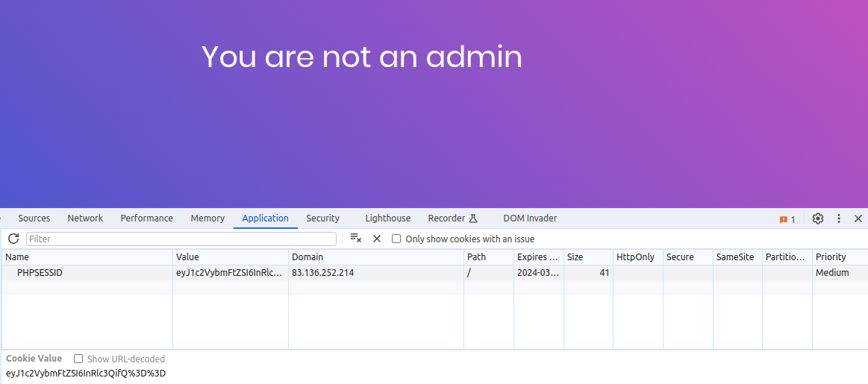
Task: Open DevTools settings gear
Action: [818, 218]
